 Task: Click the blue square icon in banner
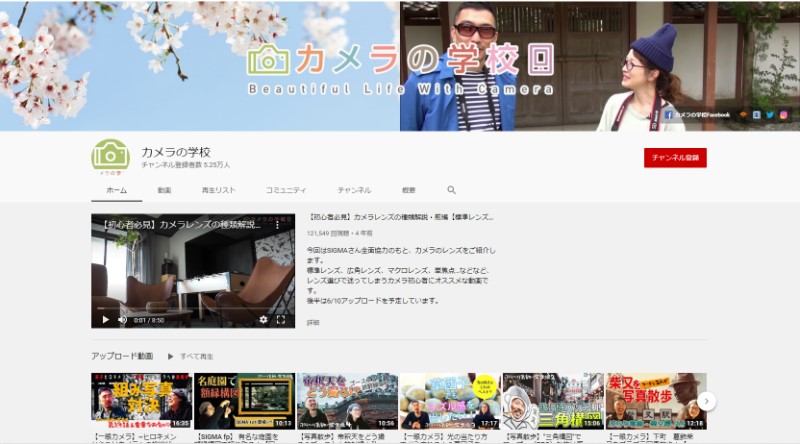click(x=757, y=115)
